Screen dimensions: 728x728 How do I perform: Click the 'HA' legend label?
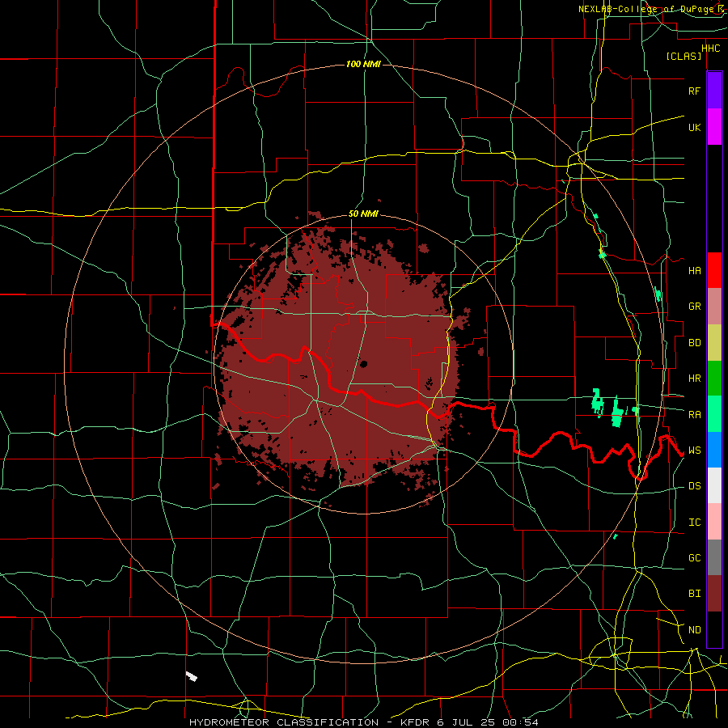(695, 270)
